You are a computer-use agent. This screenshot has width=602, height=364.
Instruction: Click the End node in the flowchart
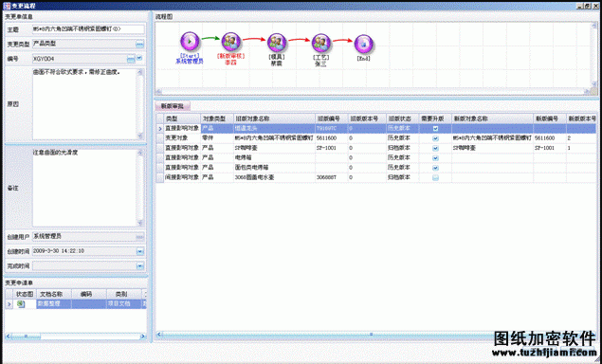(x=363, y=44)
